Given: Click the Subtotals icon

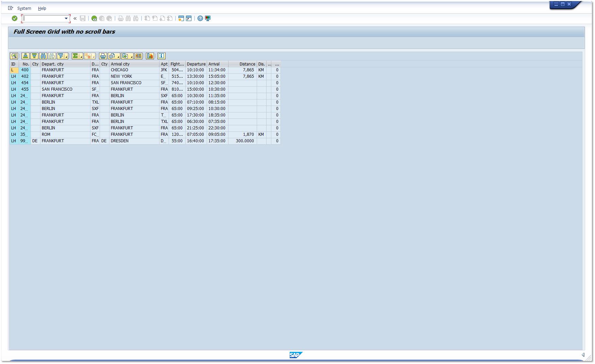Looking at the screenshot, I should [88, 56].
